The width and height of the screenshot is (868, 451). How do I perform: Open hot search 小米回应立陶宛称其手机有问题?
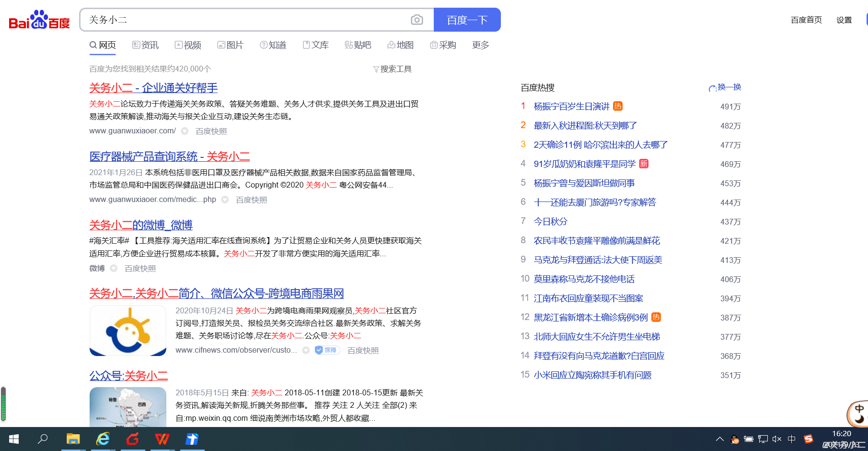[x=593, y=375]
